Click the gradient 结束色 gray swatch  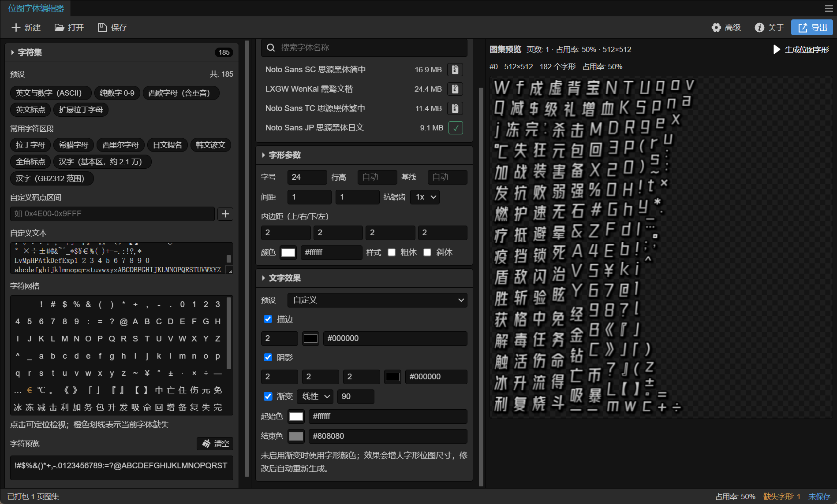[x=296, y=436]
